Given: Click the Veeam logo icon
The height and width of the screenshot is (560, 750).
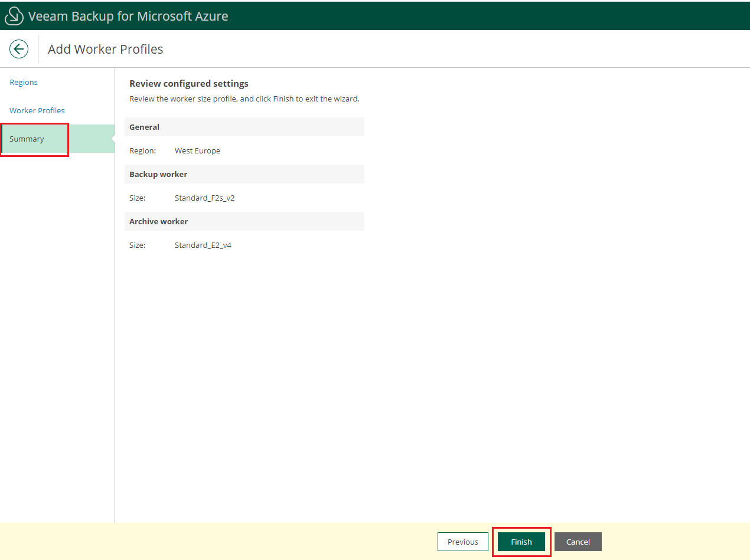Looking at the screenshot, I should (14, 16).
